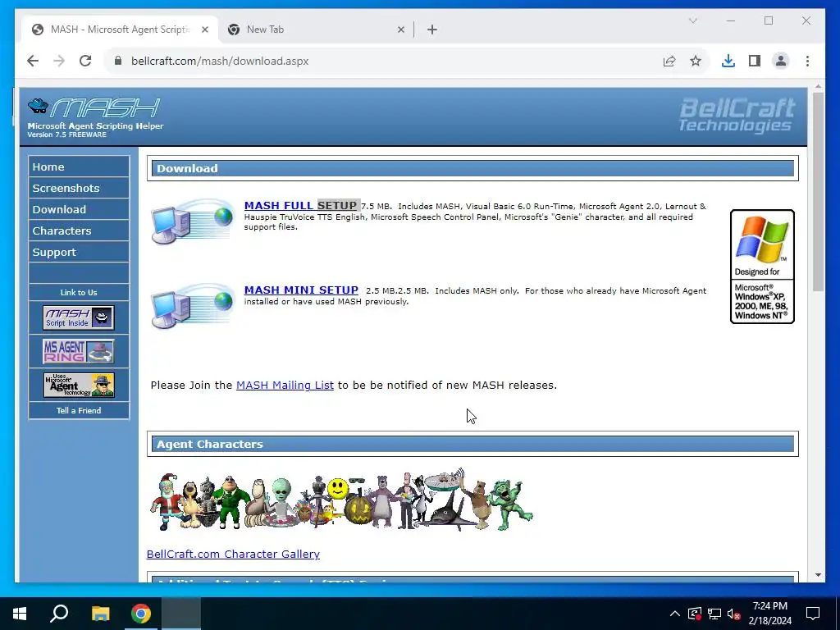Click the muted volume tray icon
The width and height of the screenshot is (840, 630).
pyautogui.click(x=733, y=614)
